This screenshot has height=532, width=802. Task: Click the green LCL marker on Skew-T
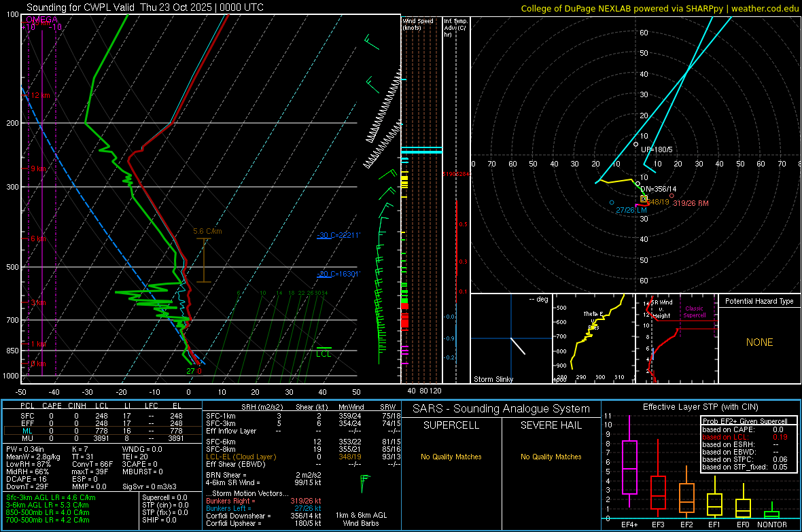point(324,353)
